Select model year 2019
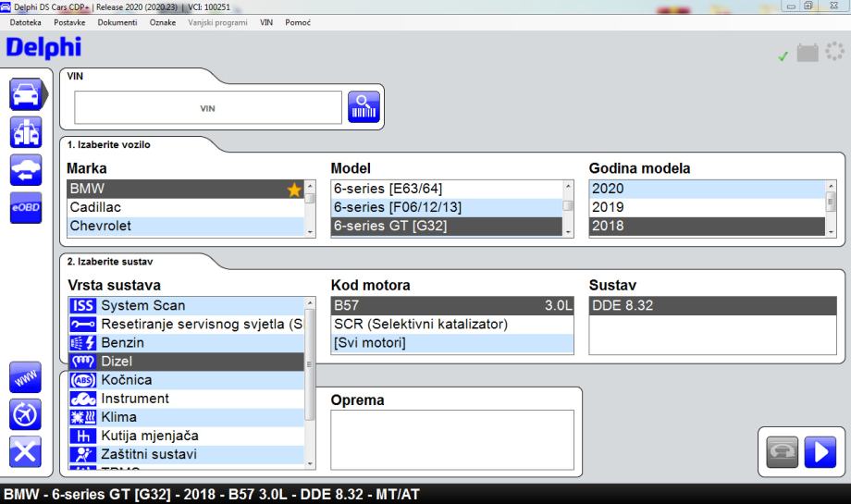 [708, 207]
